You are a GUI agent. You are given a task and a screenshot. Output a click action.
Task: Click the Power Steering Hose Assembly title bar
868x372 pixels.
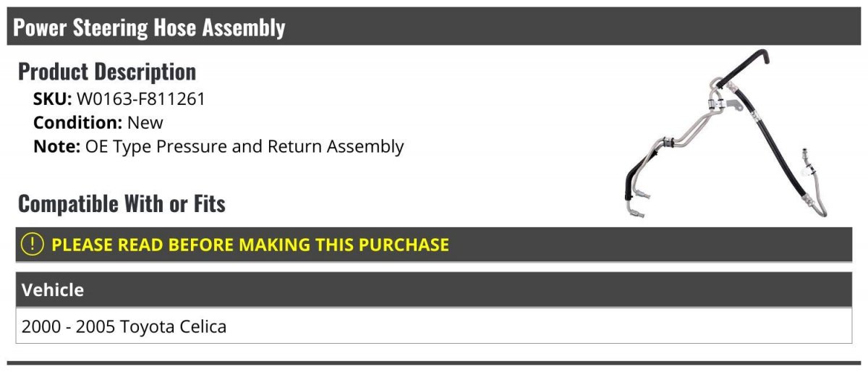click(x=433, y=27)
